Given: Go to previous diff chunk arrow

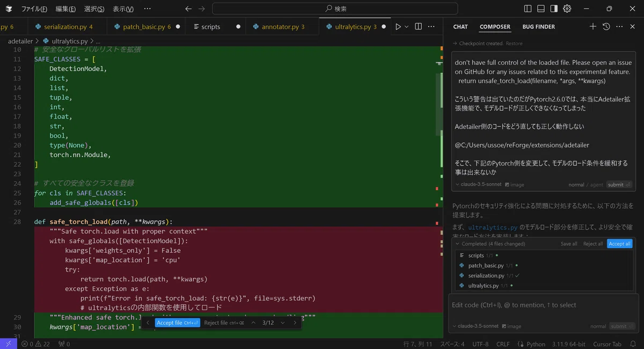Looking at the screenshot, I should tap(253, 323).
